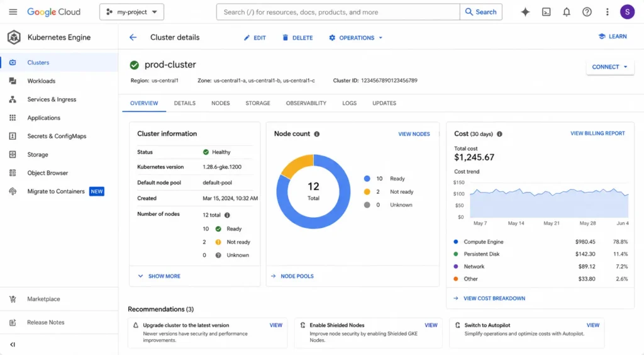Click VIEW BILLING REPORT link
This screenshot has height=355, width=644.
point(597,133)
